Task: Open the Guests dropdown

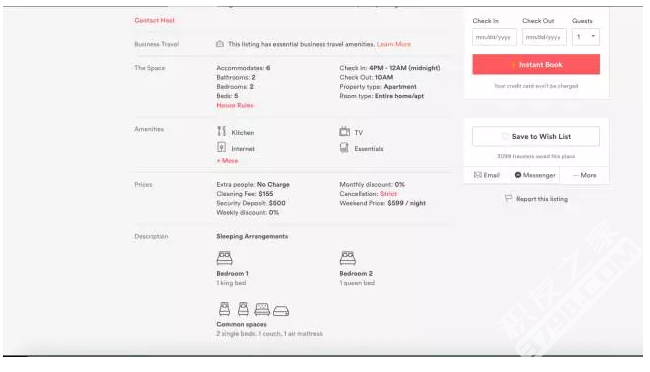Action: click(x=586, y=37)
